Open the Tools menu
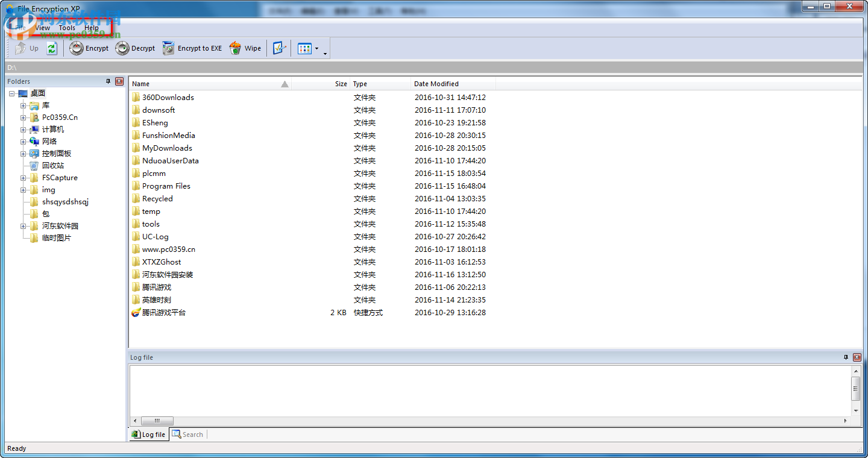868x458 pixels. [67, 27]
